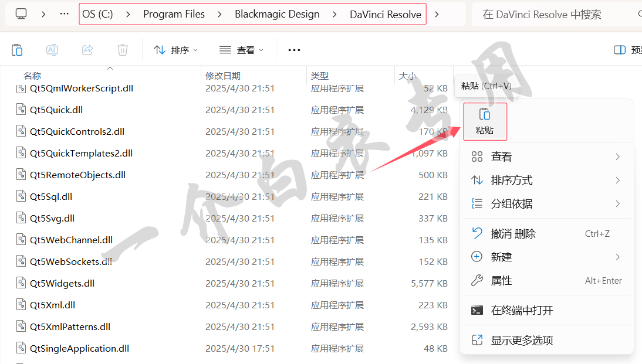Open the 查看 view dropdown in the toolbar
The width and height of the screenshot is (642, 364).
242,50
